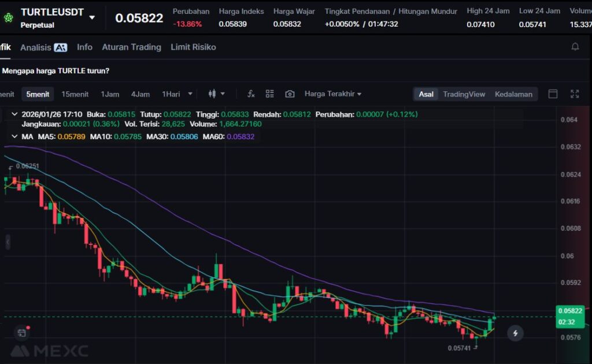Click the chart layout grid icon

coord(270,94)
